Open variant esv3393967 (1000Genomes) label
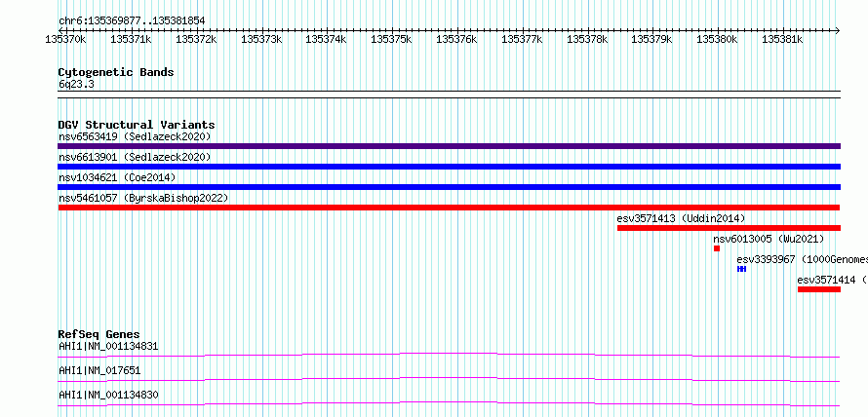868x417 pixels. tap(802, 259)
